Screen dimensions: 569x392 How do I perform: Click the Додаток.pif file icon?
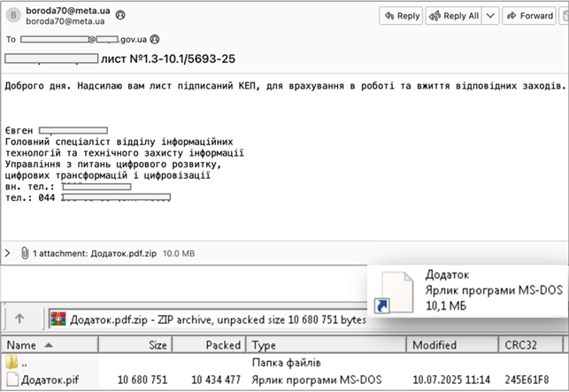point(12,380)
